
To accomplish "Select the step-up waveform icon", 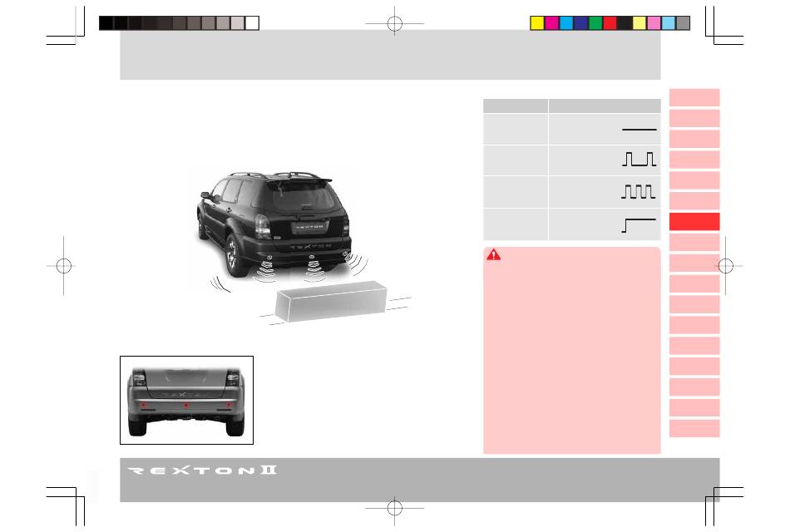I will tap(639, 225).
